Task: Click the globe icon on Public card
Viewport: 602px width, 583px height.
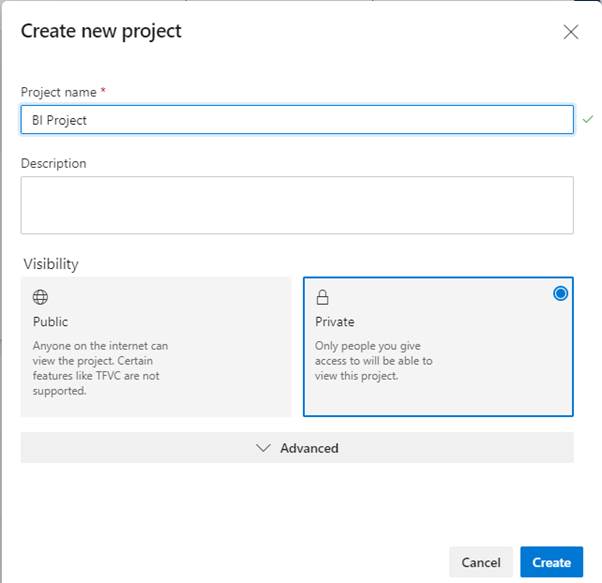Action: [40, 297]
